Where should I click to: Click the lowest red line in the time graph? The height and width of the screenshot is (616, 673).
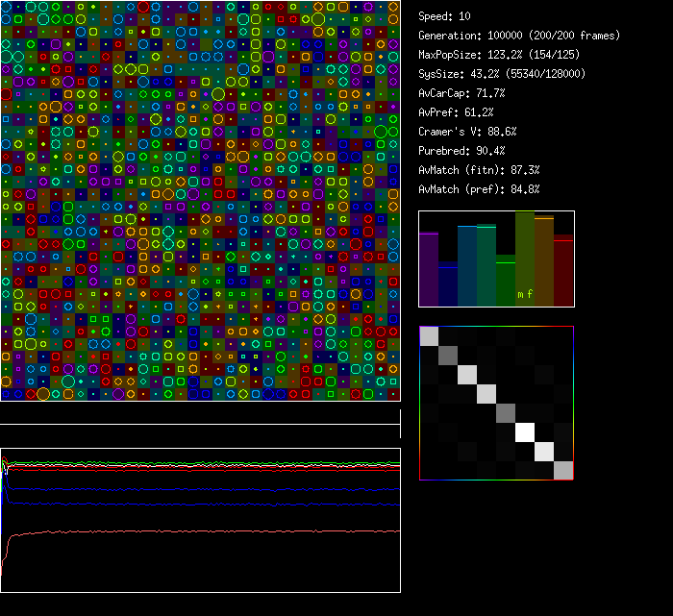pyautogui.click(x=192, y=531)
